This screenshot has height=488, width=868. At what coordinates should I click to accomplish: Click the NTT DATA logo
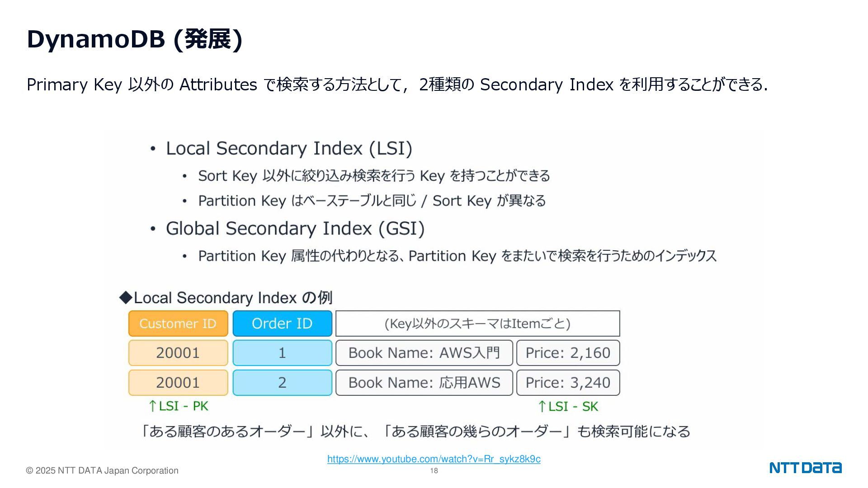[805, 468]
